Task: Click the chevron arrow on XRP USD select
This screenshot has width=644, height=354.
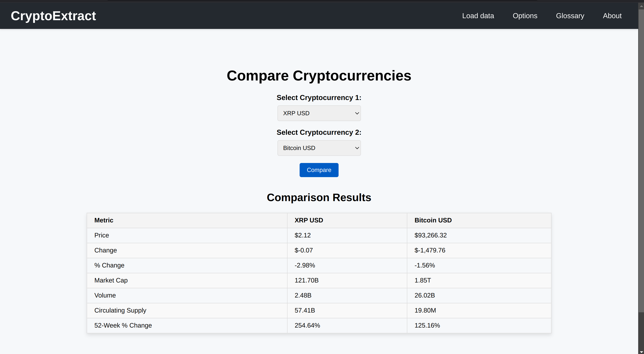Action: [357, 113]
